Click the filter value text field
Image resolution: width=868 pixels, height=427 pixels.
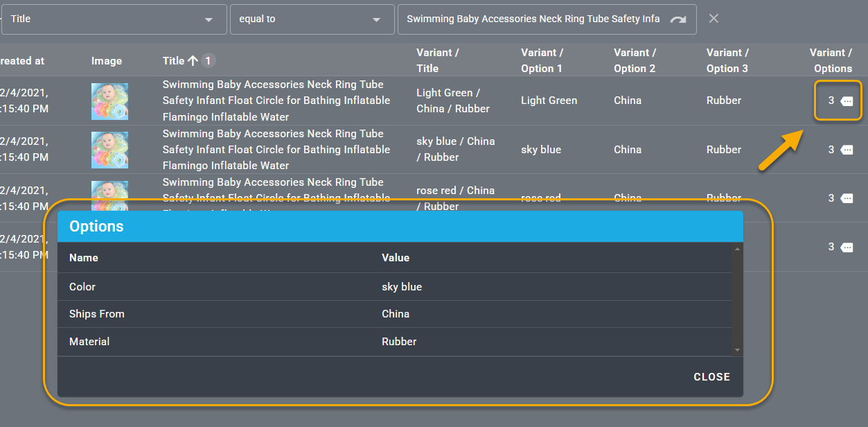[x=532, y=19]
